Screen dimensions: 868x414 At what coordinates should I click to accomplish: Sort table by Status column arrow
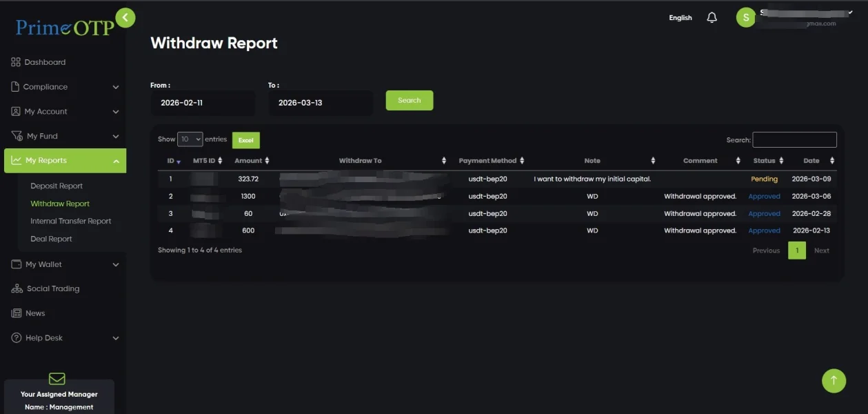[782, 161]
